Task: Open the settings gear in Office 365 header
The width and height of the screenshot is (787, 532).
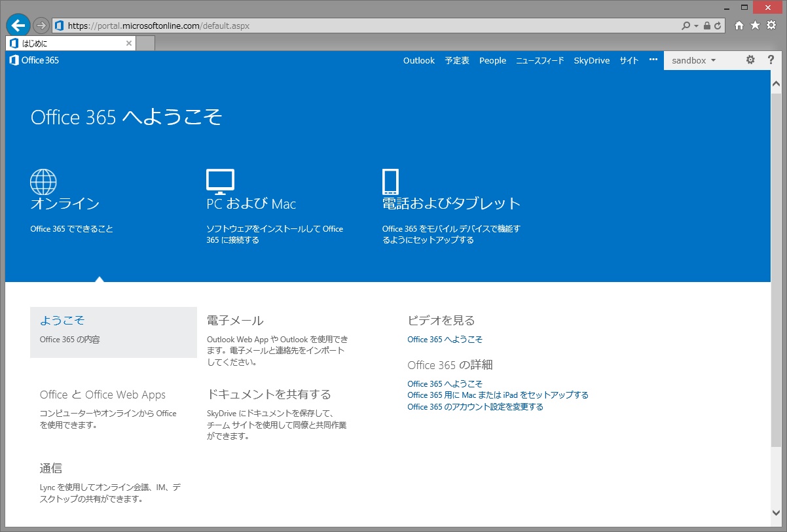Action: pyautogui.click(x=750, y=60)
